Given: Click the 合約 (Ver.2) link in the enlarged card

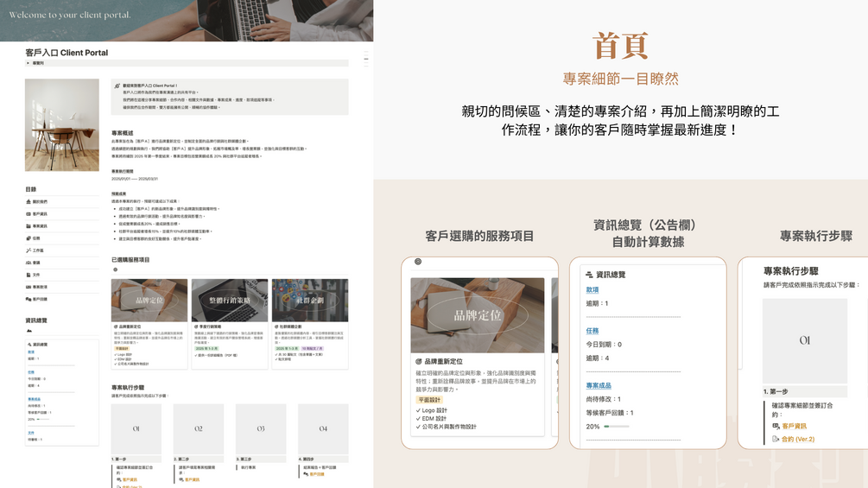Looking at the screenshot, I should (798, 440).
